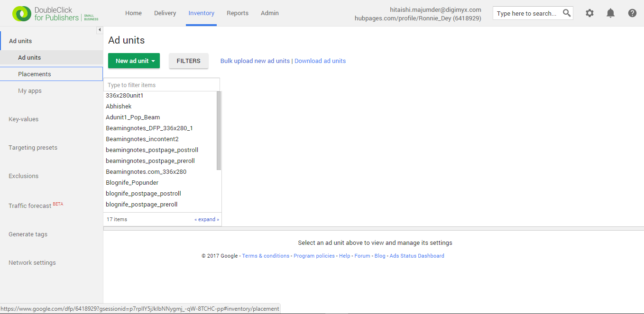The width and height of the screenshot is (644, 314).
Task: Switch to the Reports tab
Action: tap(238, 13)
